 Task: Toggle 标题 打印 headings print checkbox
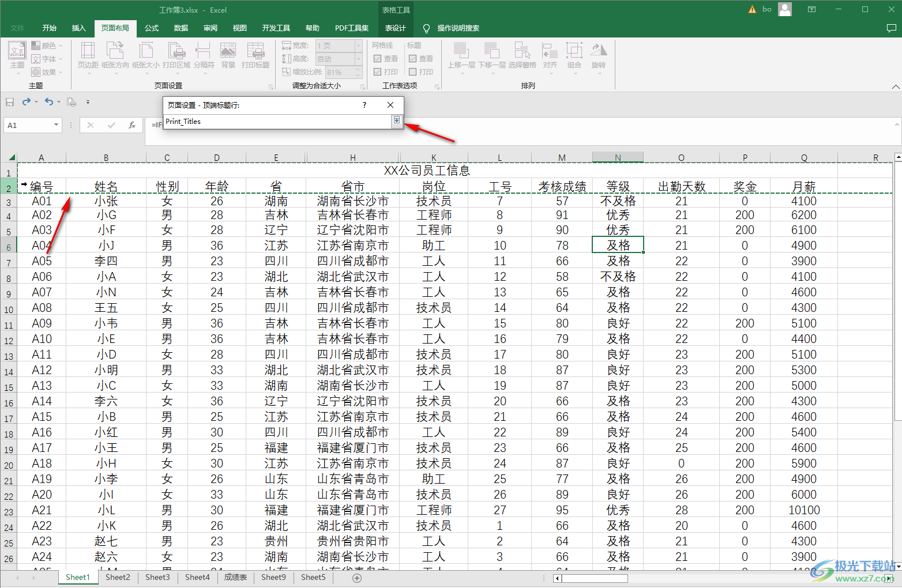[x=412, y=72]
